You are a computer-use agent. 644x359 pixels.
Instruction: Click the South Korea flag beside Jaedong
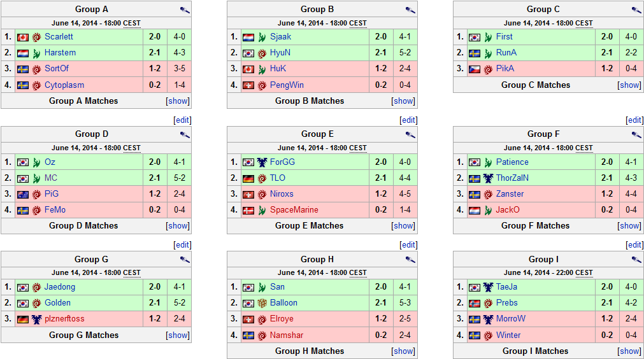(x=23, y=288)
